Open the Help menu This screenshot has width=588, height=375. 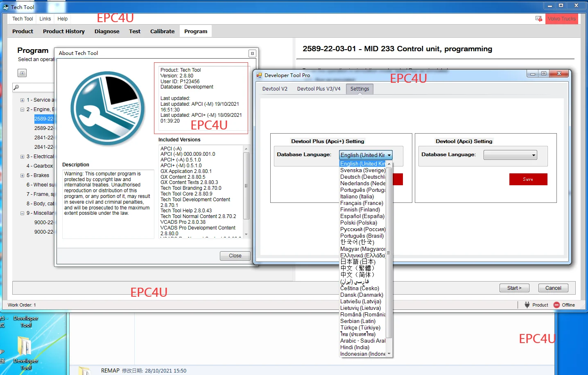[x=63, y=19]
